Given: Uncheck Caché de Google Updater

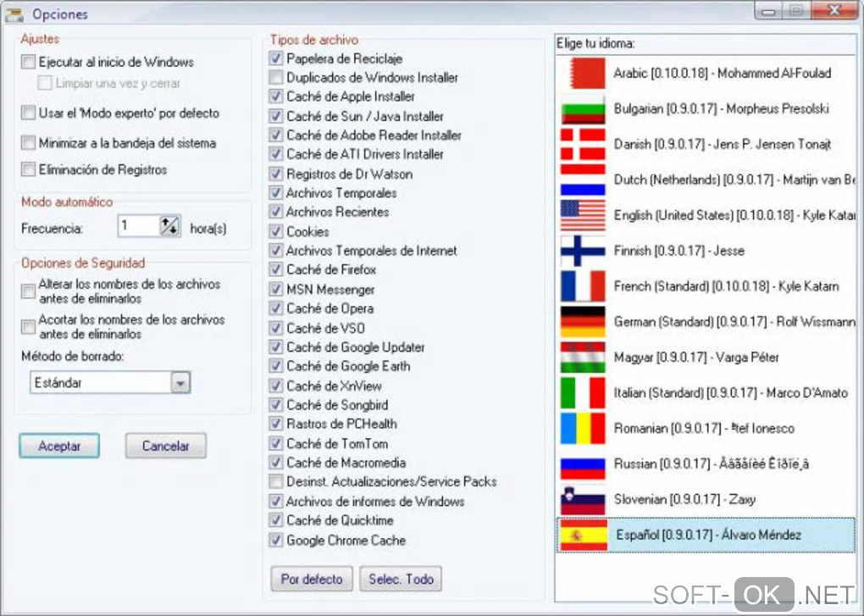Looking at the screenshot, I should pyautogui.click(x=276, y=347).
